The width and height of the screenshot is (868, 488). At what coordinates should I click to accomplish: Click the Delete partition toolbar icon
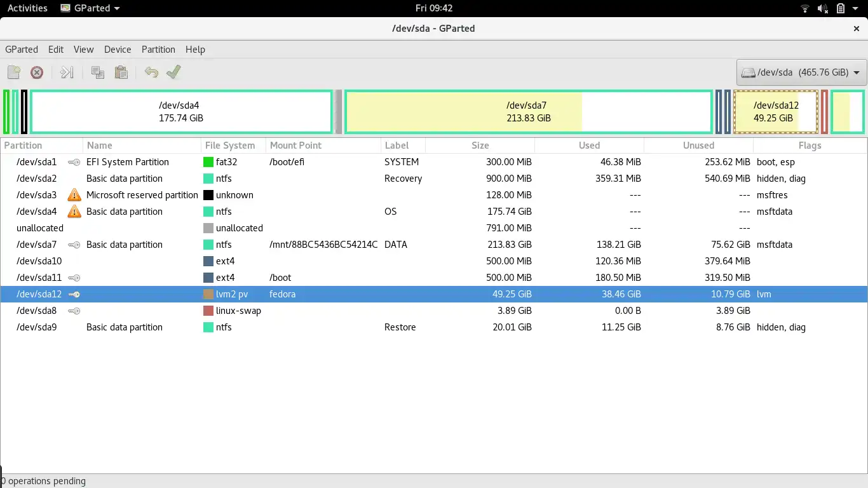coord(37,72)
